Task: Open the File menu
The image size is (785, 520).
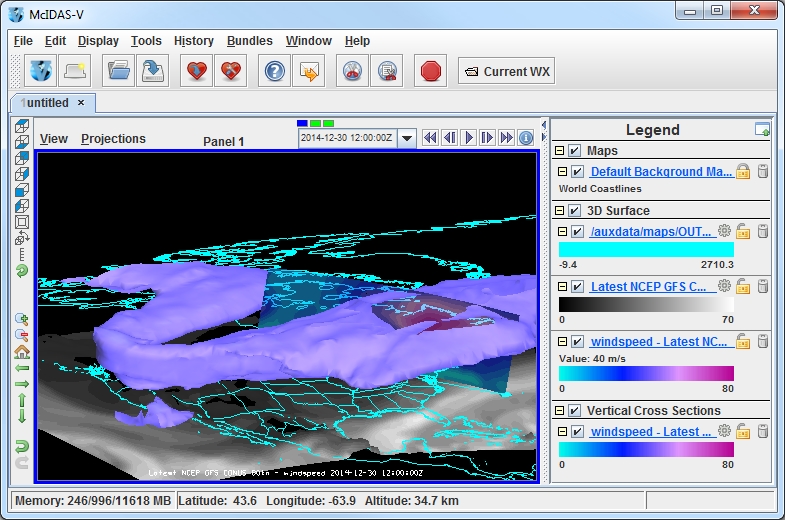Action: point(23,41)
